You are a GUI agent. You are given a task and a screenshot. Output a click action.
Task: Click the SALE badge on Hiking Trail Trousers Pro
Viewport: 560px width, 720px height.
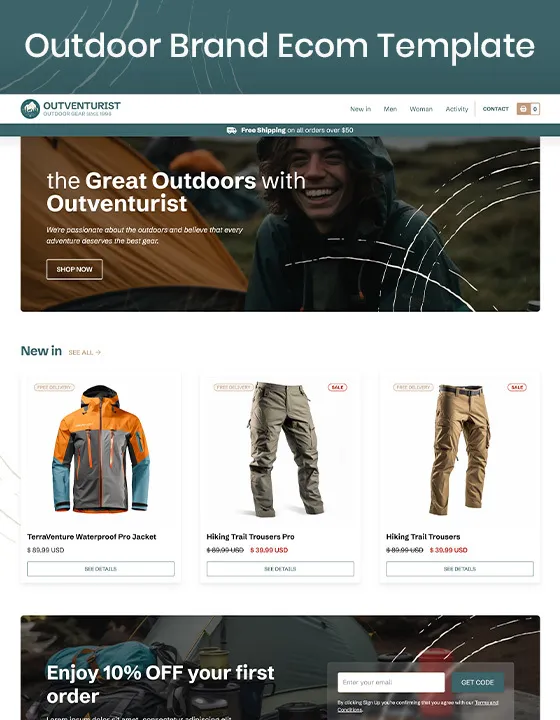pos(337,387)
